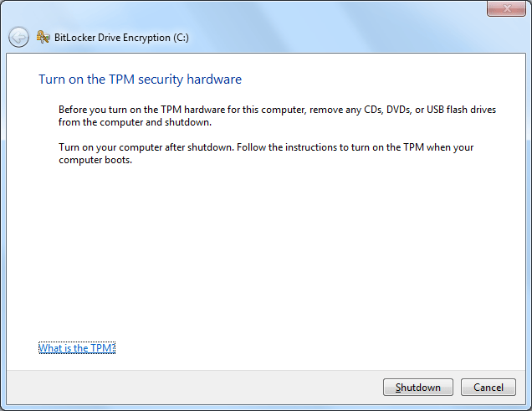Close the BitLocker wizard with the X

click(x=506, y=8)
